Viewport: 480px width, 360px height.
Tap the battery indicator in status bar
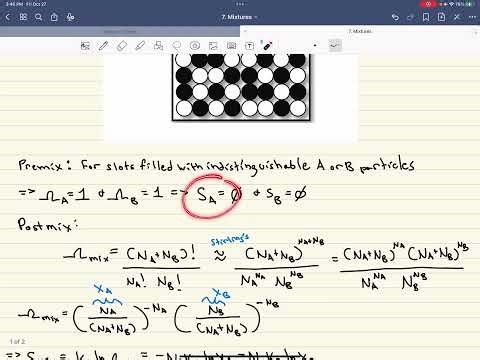click(x=469, y=4)
